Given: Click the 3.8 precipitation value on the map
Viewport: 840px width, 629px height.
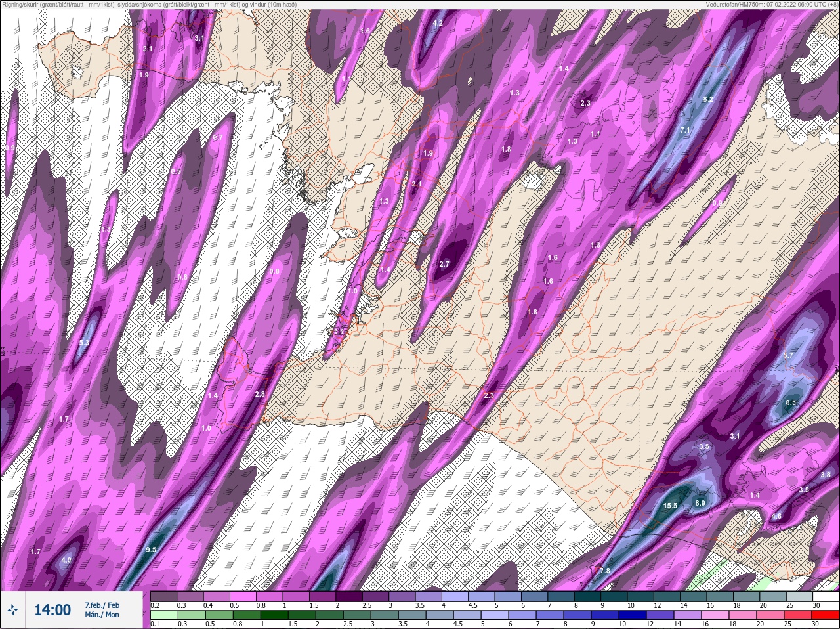Looking at the screenshot, I should (826, 475).
